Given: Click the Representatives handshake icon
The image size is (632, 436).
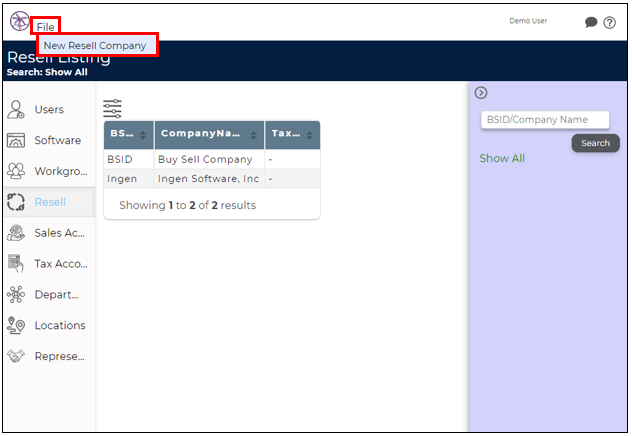Looking at the screenshot, I should (16, 356).
